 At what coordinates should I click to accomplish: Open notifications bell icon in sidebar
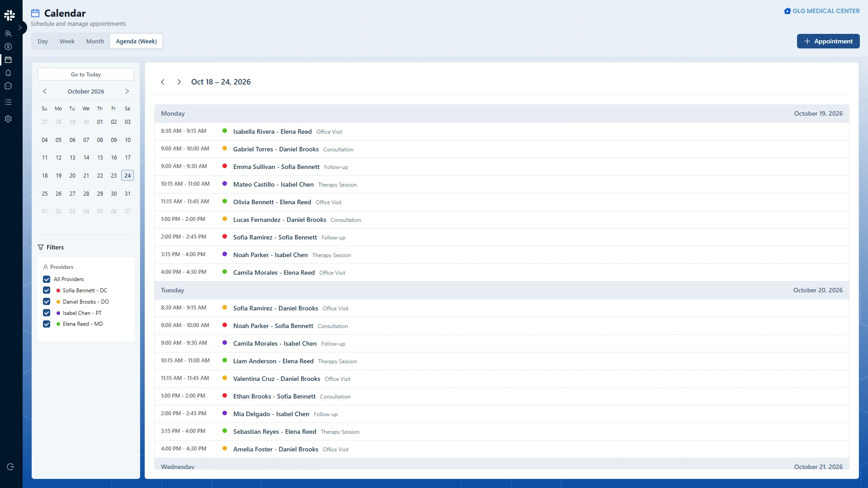pyautogui.click(x=8, y=73)
